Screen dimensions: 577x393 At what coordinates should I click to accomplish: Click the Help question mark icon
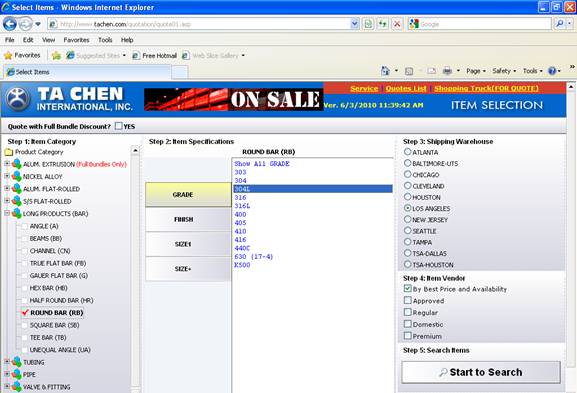coord(552,71)
